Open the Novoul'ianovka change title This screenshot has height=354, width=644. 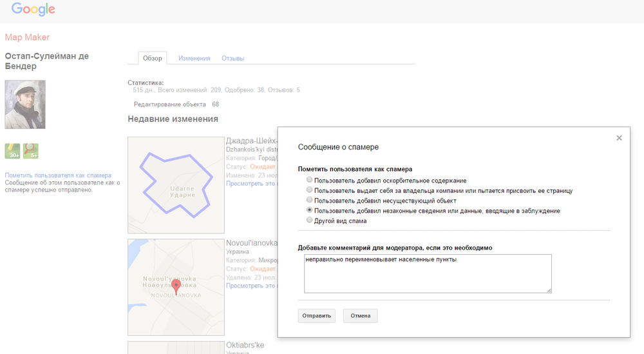(251, 243)
